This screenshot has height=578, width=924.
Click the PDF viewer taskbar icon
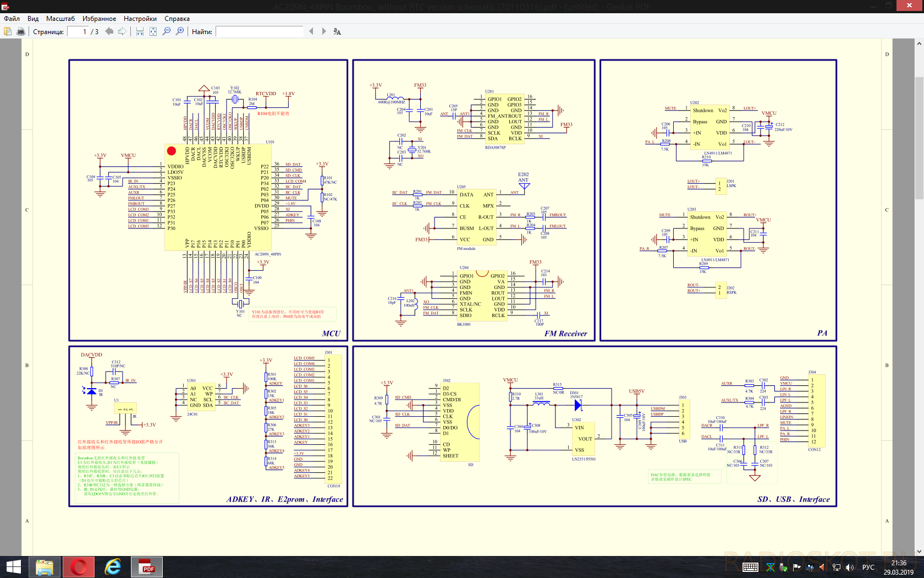(x=147, y=567)
